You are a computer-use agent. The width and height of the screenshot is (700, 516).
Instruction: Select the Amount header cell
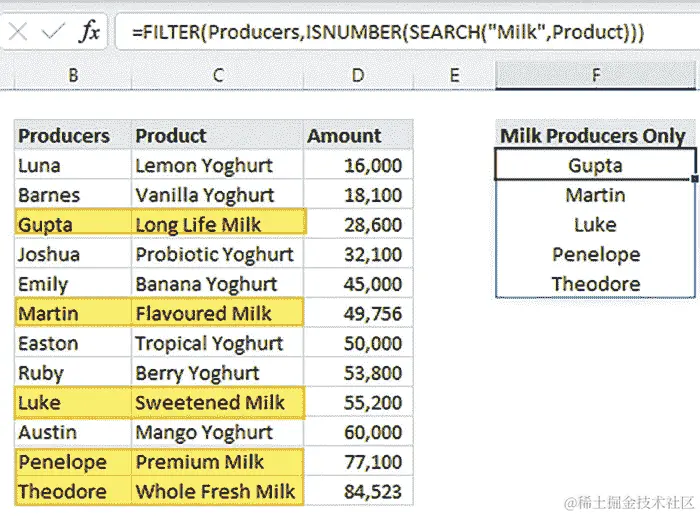(x=358, y=135)
